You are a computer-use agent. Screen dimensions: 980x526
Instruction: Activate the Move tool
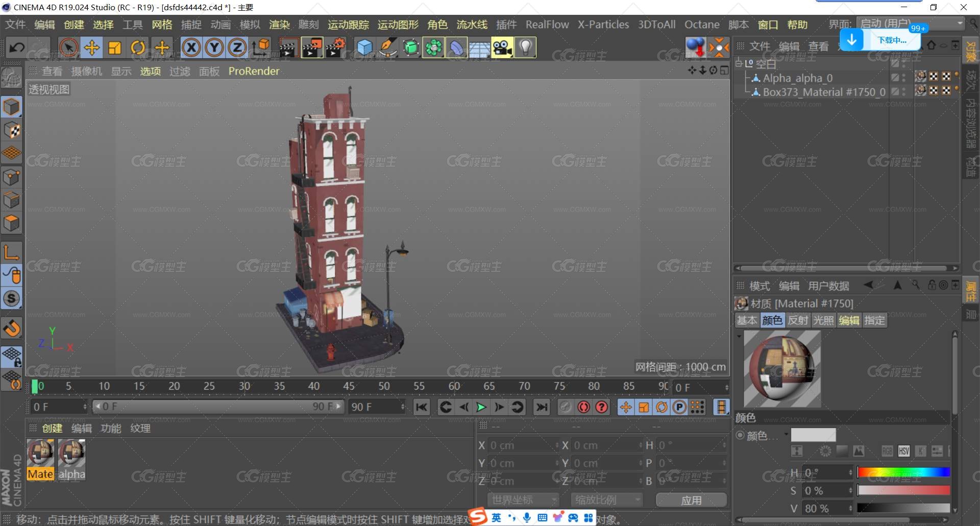(x=92, y=47)
